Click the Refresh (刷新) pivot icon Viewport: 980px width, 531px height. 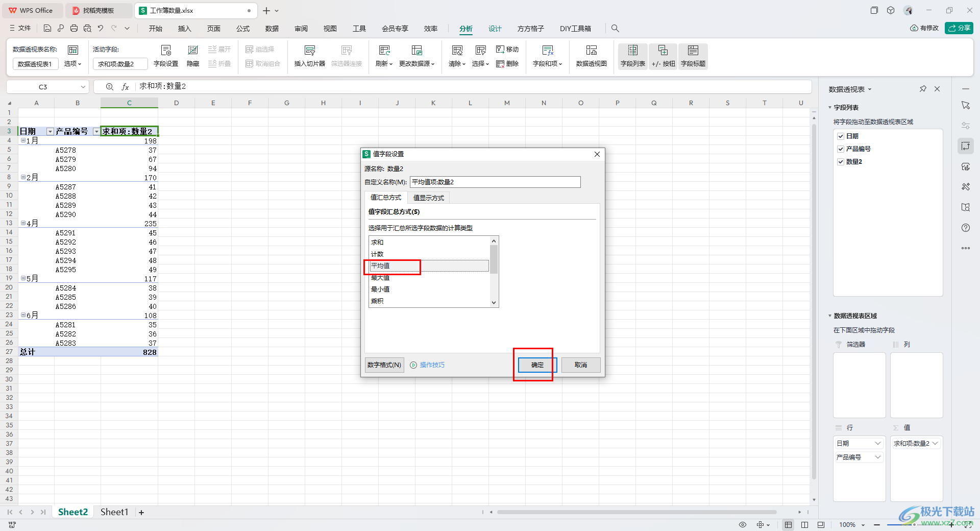point(384,56)
